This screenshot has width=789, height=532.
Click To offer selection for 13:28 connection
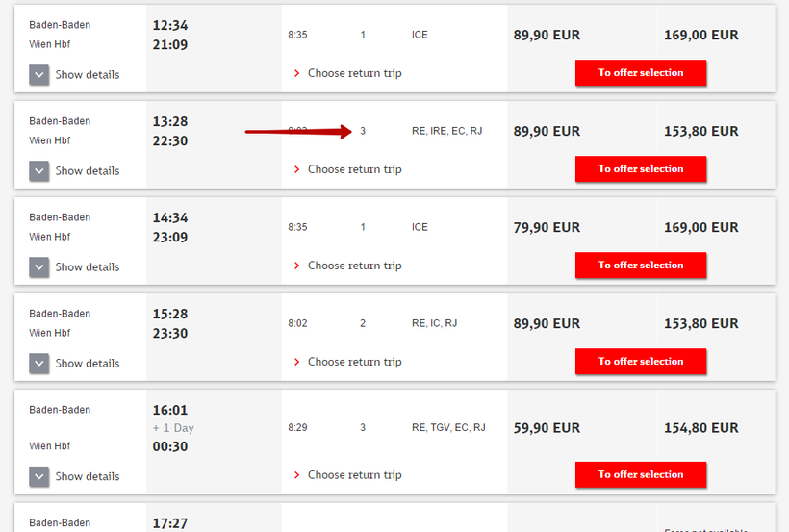click(641, 169)
